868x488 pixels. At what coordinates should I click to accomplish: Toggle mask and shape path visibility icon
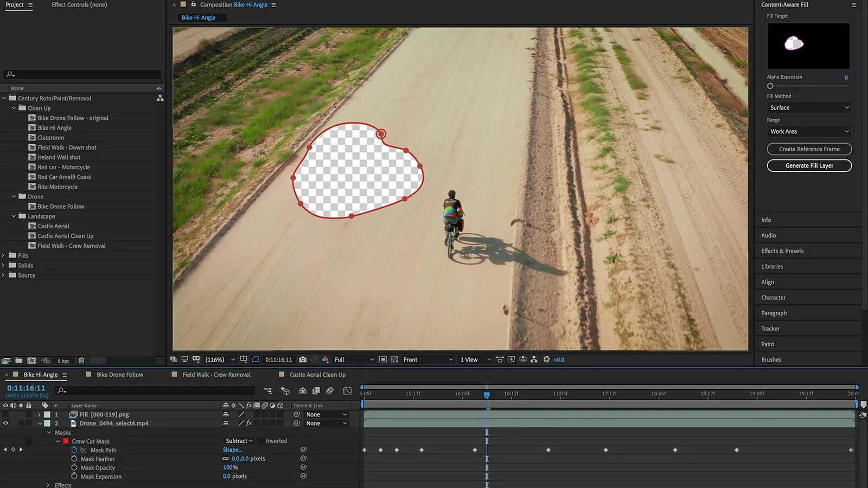(255, 359)
